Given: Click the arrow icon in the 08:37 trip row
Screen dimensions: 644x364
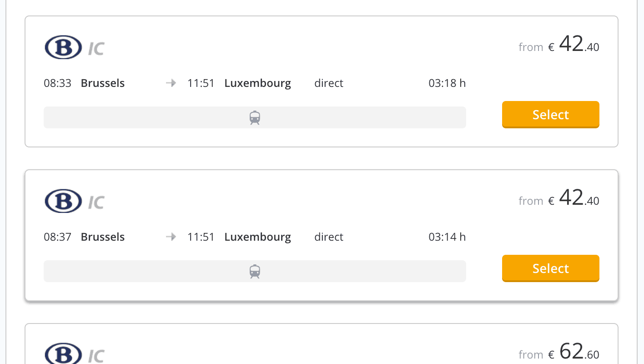Looking at the screenshot, I should tap(171, 237).
